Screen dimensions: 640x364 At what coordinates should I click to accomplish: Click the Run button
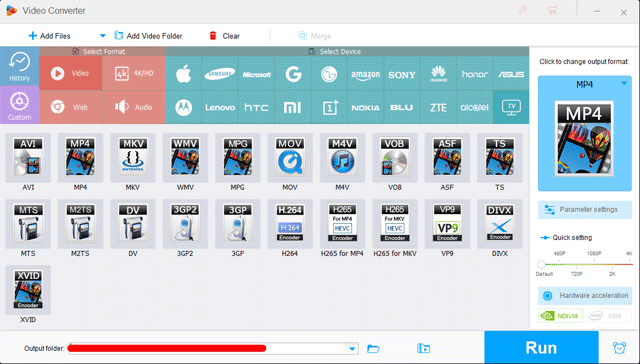(x=541, y=347)
